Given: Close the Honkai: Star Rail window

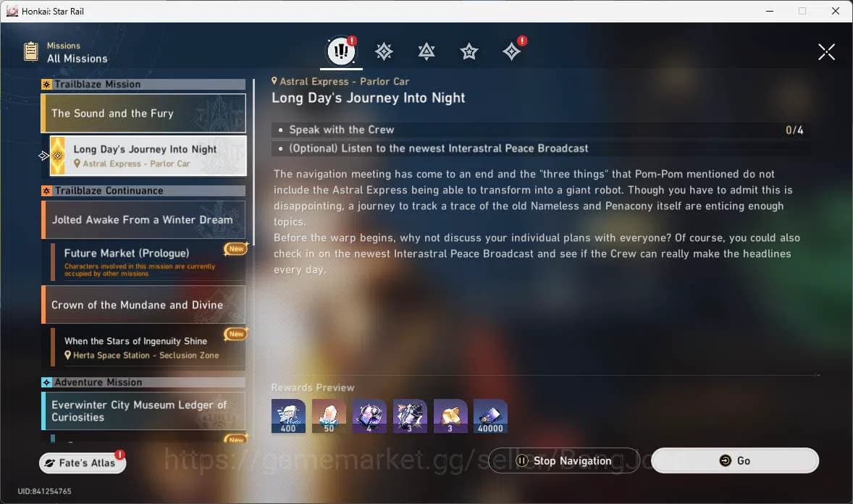Looking at the screenshot, I should pos(836,11).
